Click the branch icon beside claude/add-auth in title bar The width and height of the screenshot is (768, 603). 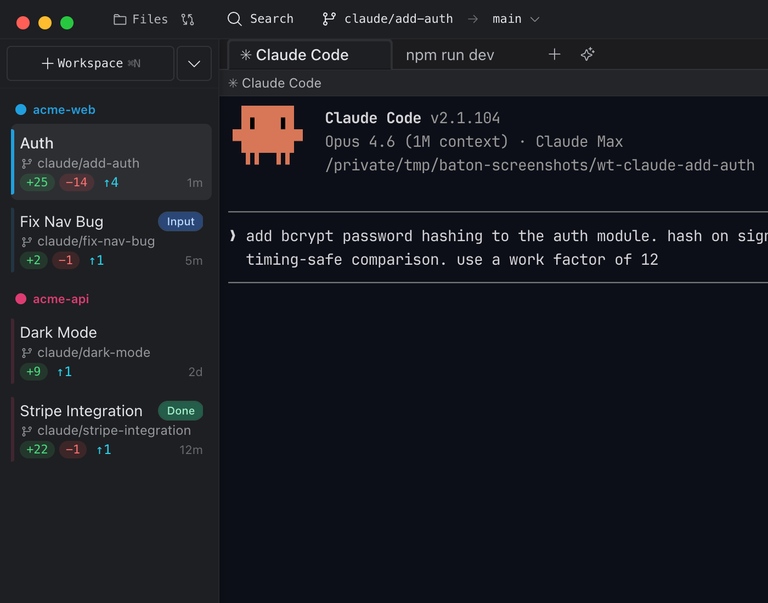(x=329, y=19)
